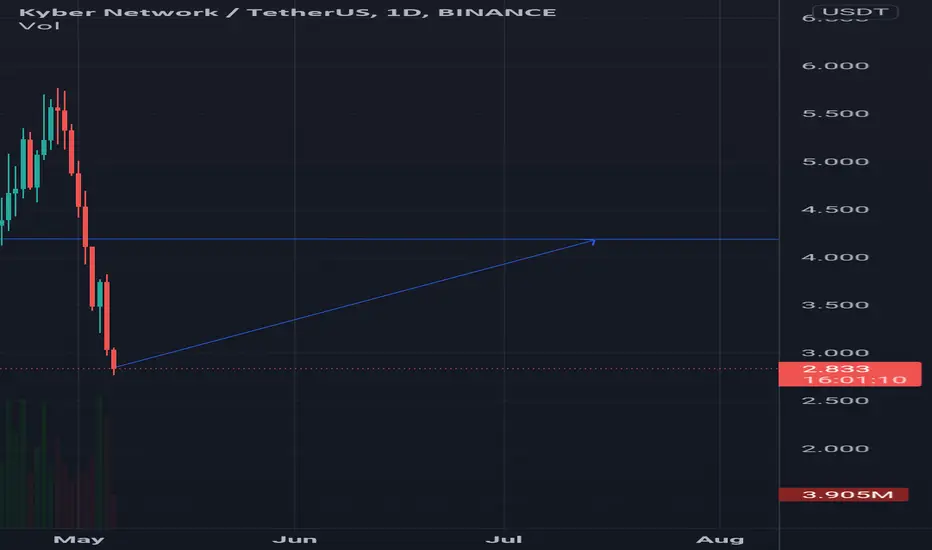Click the 4.000 price axis label
The width and height of the screenshot is (932, 550).
tap(836, 257)
